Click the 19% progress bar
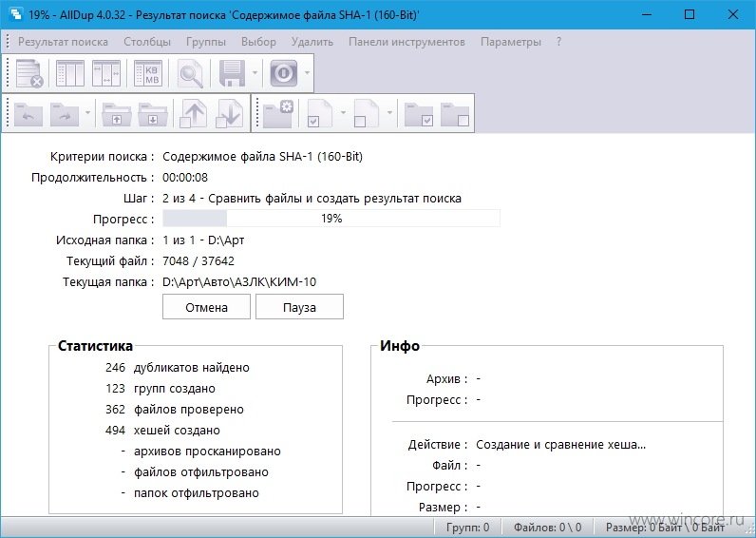This screenshot has width=756, height=538. point(331,218)
